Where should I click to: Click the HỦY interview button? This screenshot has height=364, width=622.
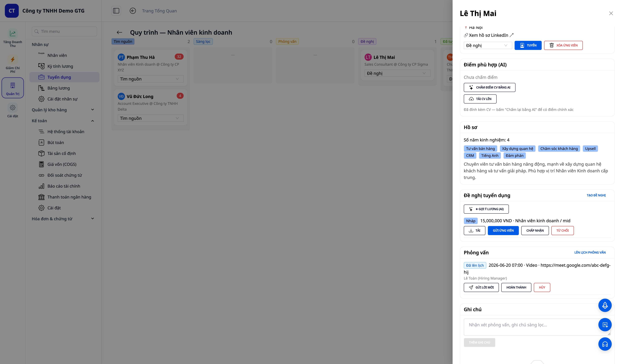(x=542, y=287)
